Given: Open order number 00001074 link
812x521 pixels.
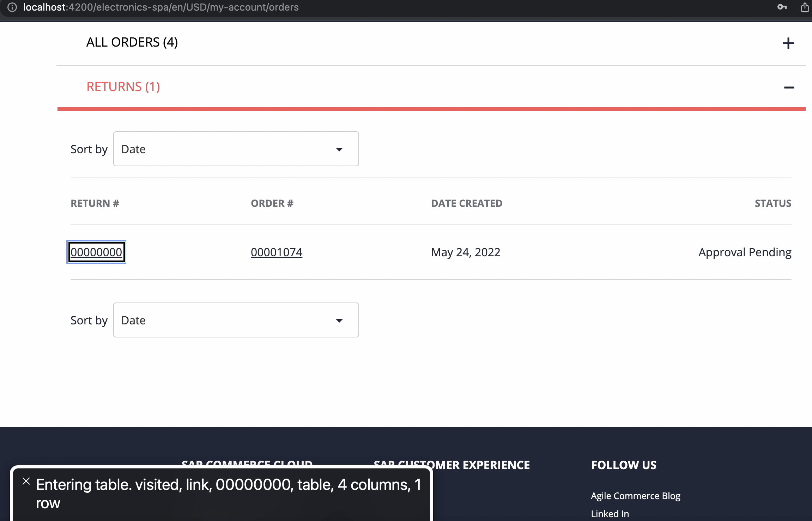Looking at the screenshot, I should 277,252.
